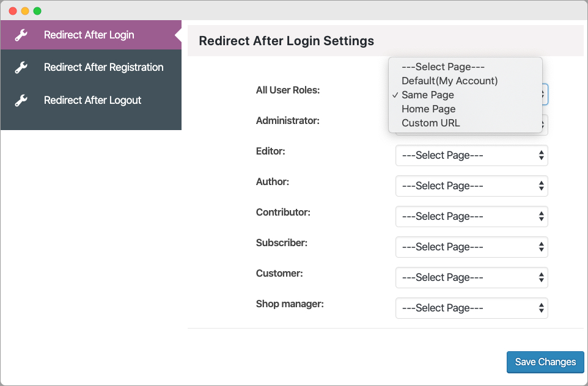The height and width of the screenshot is (386, 588).
Task: Expand the Author redirect dropdown
Action: pyautogui.click(x=471, y=186)
